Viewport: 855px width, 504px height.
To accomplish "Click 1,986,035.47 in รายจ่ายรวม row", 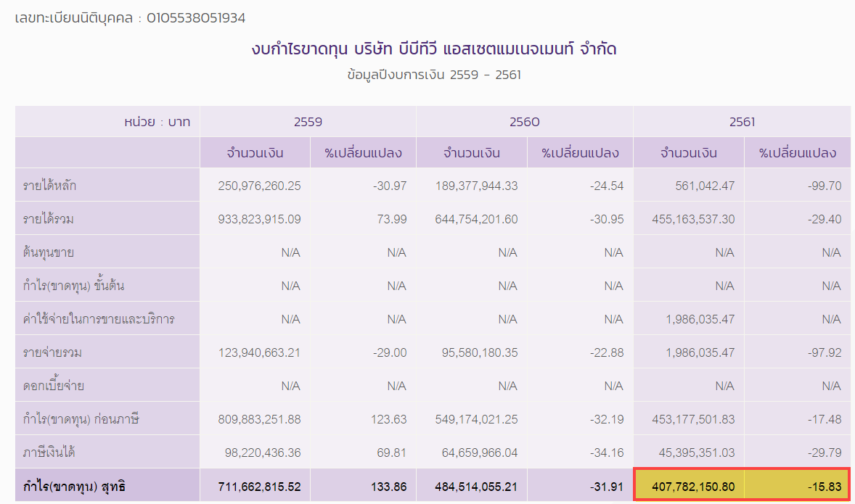I will pyautogui.click(x=700, y=352).
